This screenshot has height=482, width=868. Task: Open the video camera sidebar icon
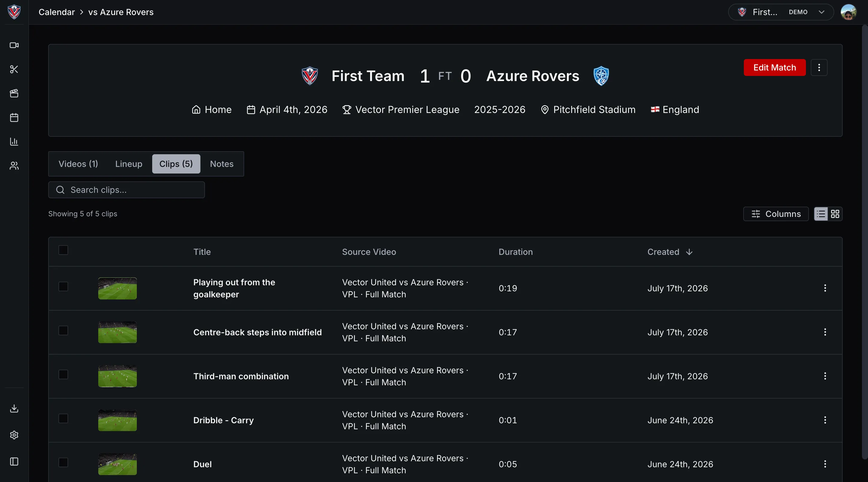coord(14,45)
